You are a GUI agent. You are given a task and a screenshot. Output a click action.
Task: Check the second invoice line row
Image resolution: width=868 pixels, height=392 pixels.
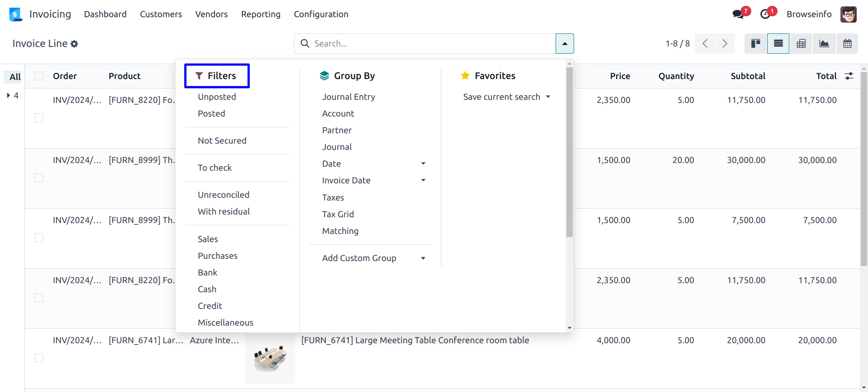click(x=39, y=178)
